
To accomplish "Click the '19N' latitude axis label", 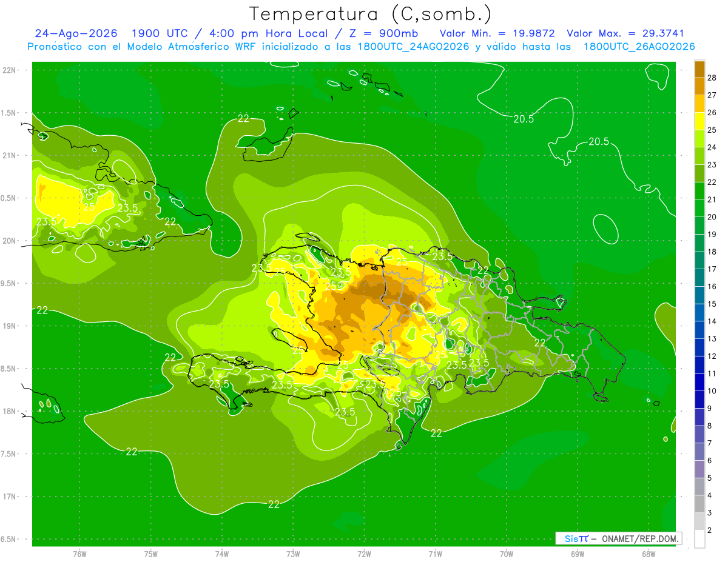I will [9, 326].
